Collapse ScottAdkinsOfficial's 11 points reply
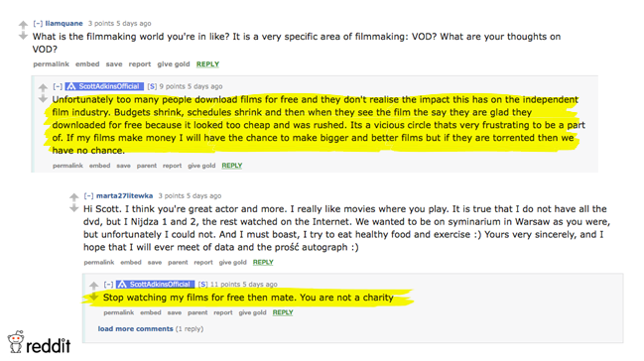 [x=108, y=285]
